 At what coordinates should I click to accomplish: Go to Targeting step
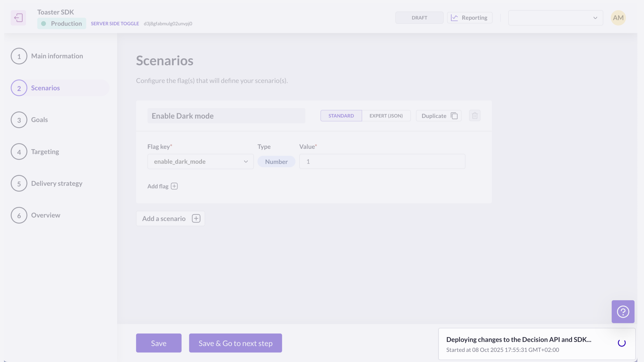[45, 152]
